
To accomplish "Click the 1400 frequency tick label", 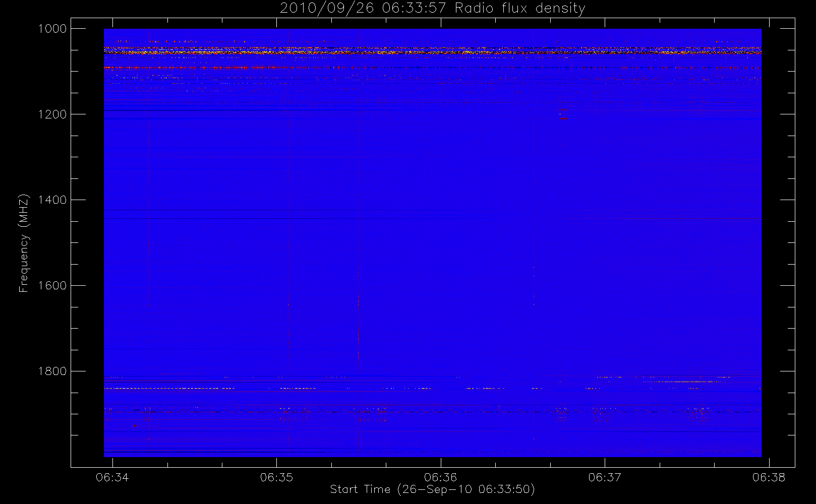I will tap(53, 200).
